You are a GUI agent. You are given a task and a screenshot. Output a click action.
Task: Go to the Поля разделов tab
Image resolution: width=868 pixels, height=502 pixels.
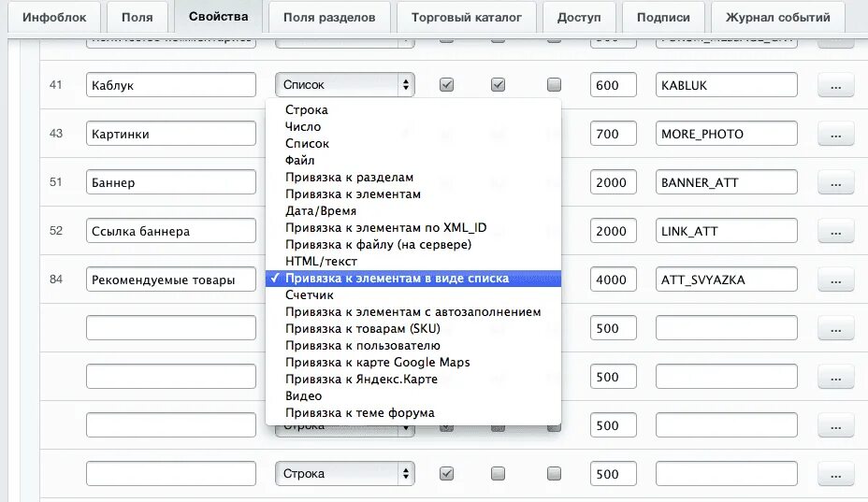pos(329,17)
